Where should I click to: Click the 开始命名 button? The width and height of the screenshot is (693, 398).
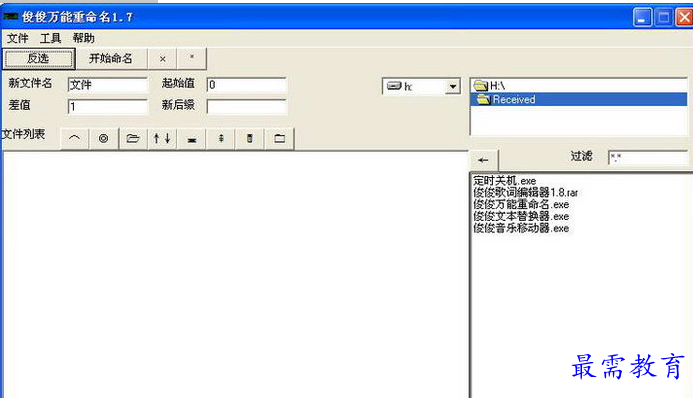[111, 58]
